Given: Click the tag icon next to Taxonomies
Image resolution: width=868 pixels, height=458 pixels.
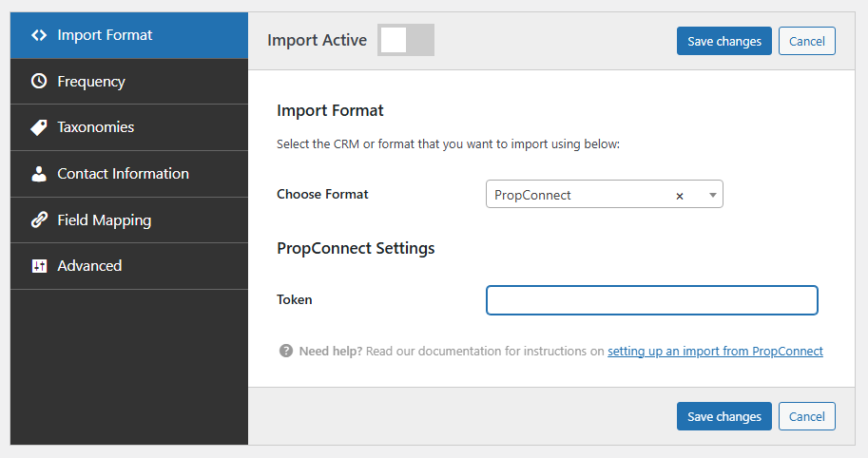Looking at the screenshot, I should pos(39,127).
